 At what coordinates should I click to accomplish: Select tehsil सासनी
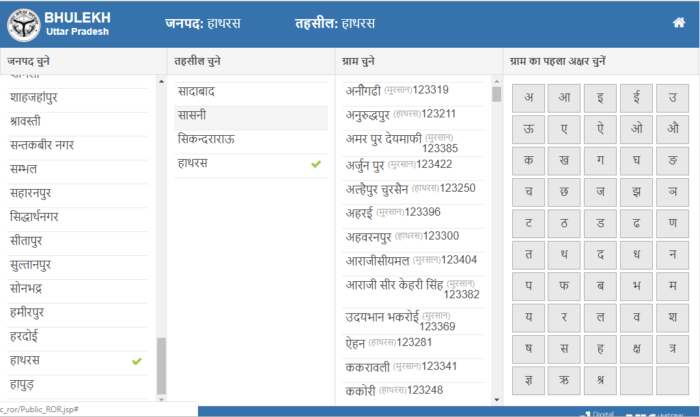click(251, 116)
